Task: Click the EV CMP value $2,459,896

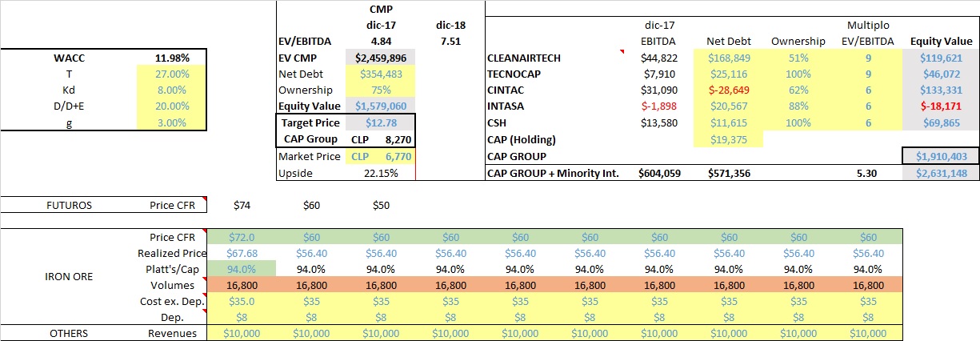Action: pyautogui.click(x=380, y=58)
